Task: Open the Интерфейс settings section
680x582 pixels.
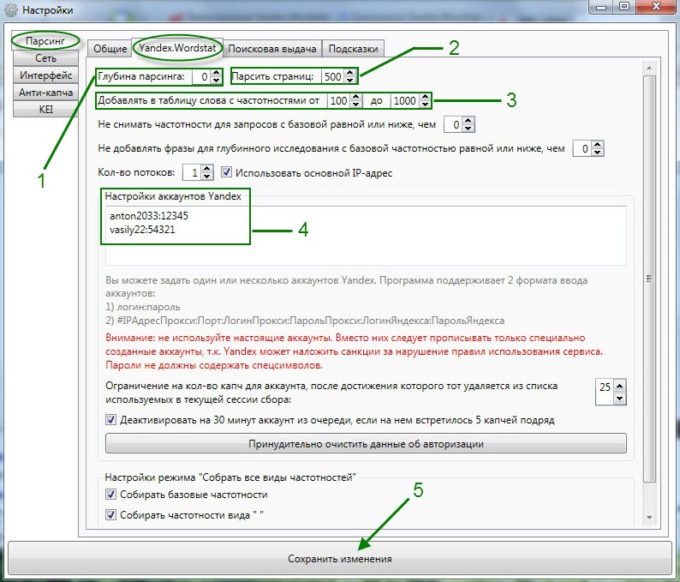Action: point(46,75)
